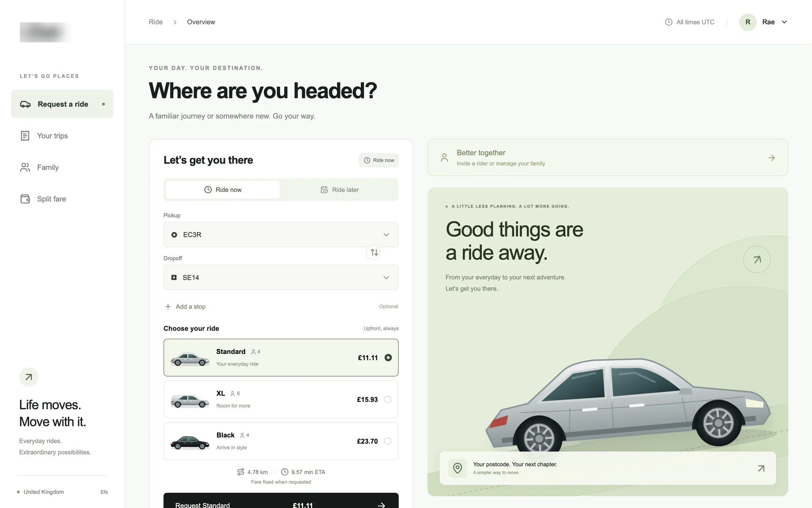Click the arrow circle above Life moves
812x508 pixels.
(29, 377)
